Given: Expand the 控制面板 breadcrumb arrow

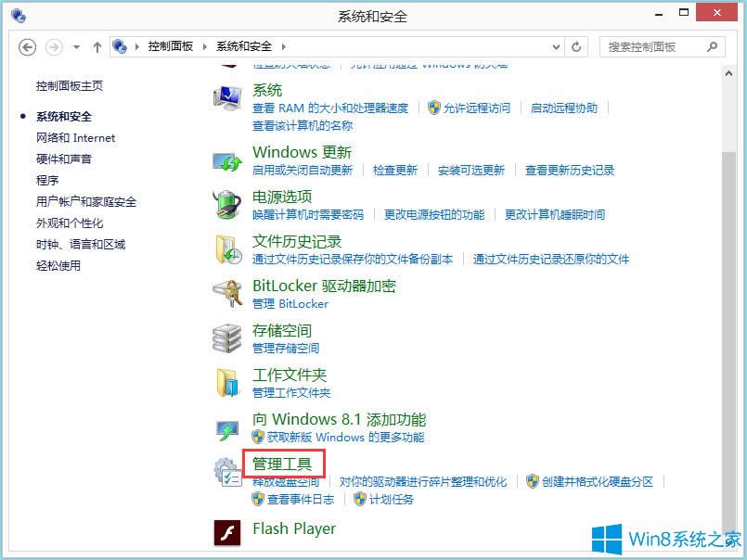Looking at the screenshot, I should coord(207,46).
